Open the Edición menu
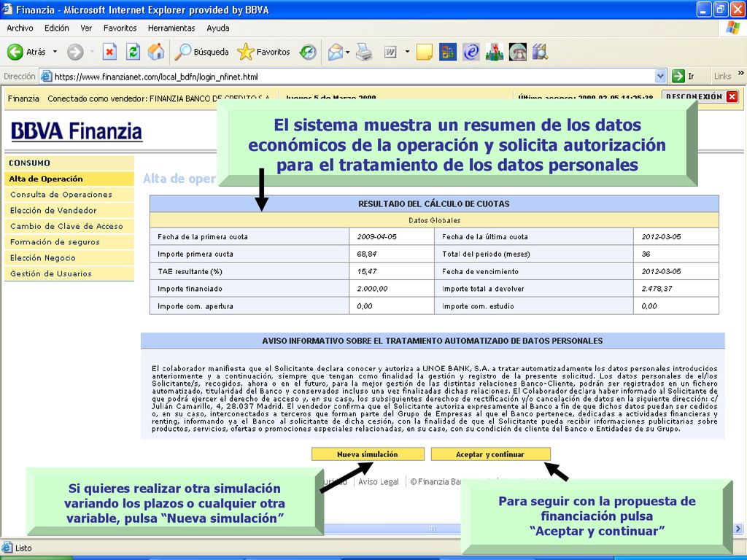The image size is (747, 560). pos(57,28)
